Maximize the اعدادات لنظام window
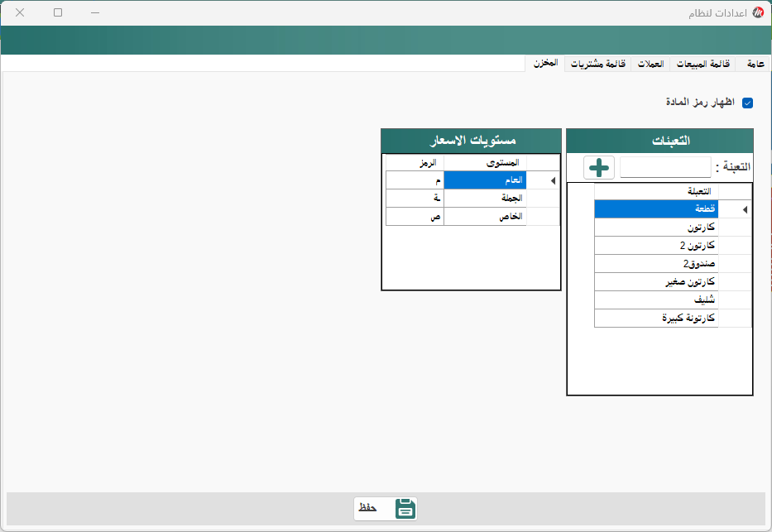772x532 pixels. tap(58, 12)
